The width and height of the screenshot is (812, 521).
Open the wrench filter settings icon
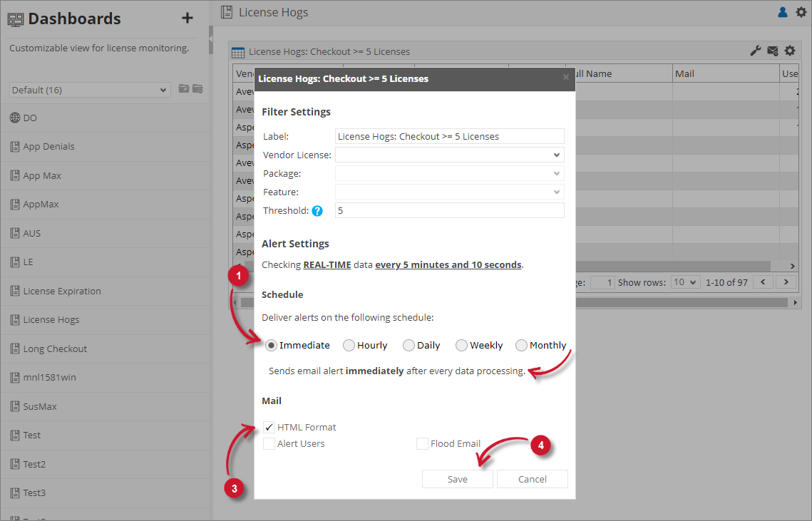[756, 51]
